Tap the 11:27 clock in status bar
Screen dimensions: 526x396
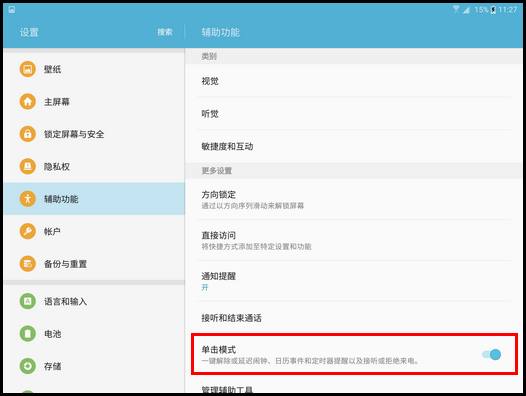[508, 10]
